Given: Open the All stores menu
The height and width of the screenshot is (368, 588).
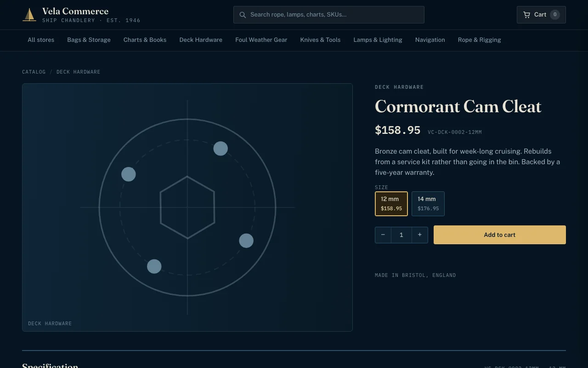Looking at the screenshot, I should coord(41,40).
